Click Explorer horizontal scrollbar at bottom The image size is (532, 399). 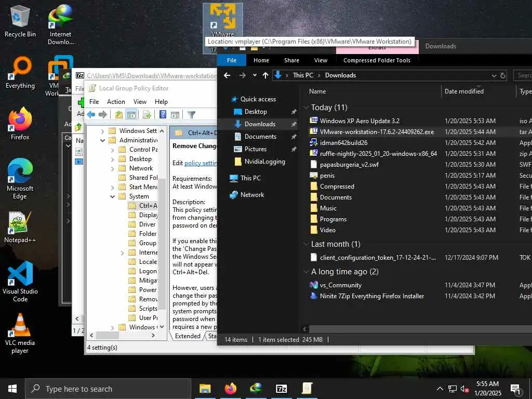click(x=421, y=329)
